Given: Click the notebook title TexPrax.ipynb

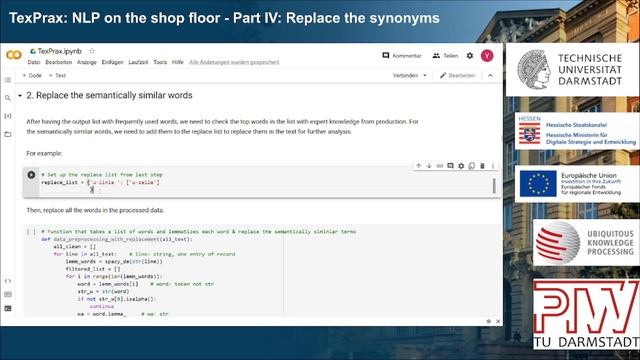Looking at the screenshot, I should 60,51.
